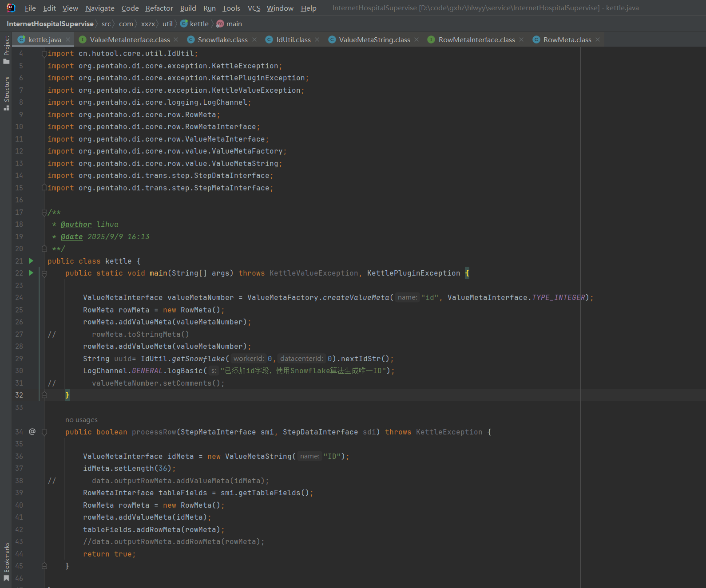Click the util breadcrumb
Screen dimensions: 706x588
[x=167, y=24]
